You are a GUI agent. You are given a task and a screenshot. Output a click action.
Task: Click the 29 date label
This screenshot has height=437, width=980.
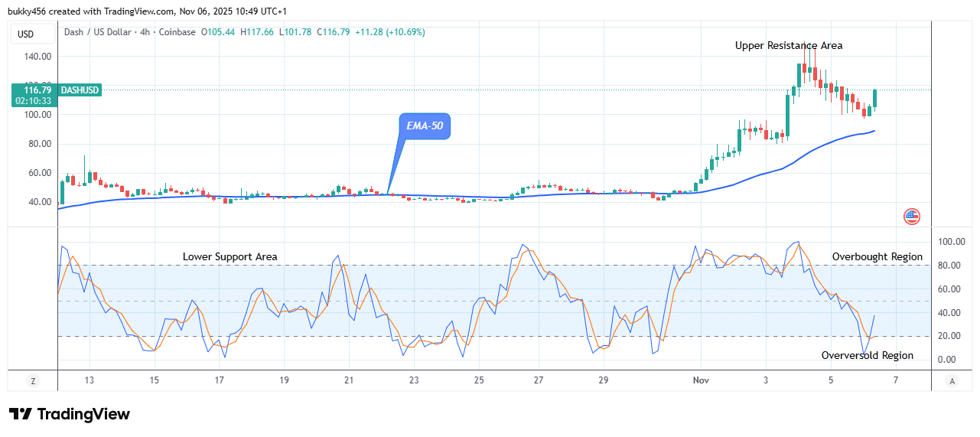tap(604, 380)
